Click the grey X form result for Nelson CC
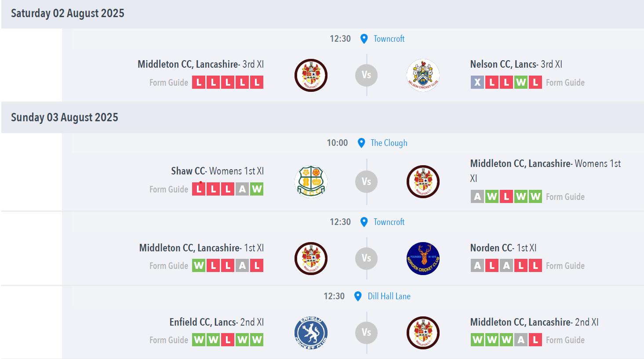This screenshot has width=644, height=359. pos(477,82)
